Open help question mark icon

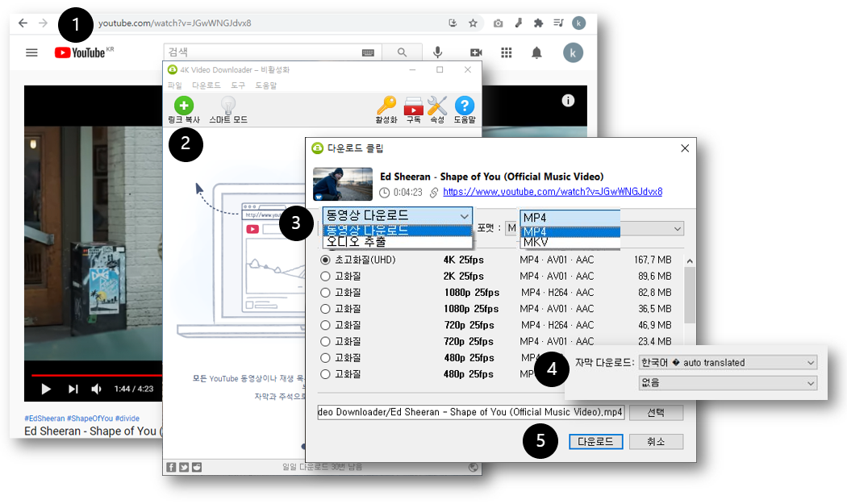(464, 110)
